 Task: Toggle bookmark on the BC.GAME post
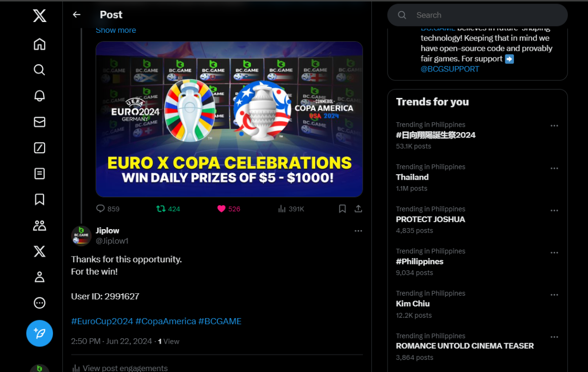pos(343,209)
